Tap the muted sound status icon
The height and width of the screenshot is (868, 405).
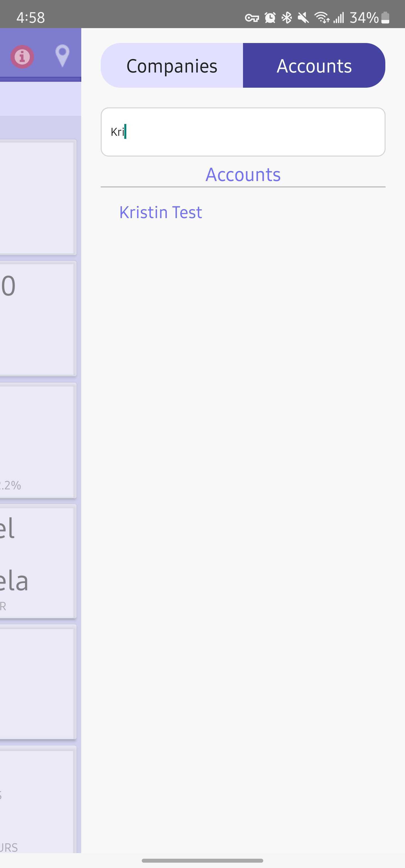(x=303, y=17)
